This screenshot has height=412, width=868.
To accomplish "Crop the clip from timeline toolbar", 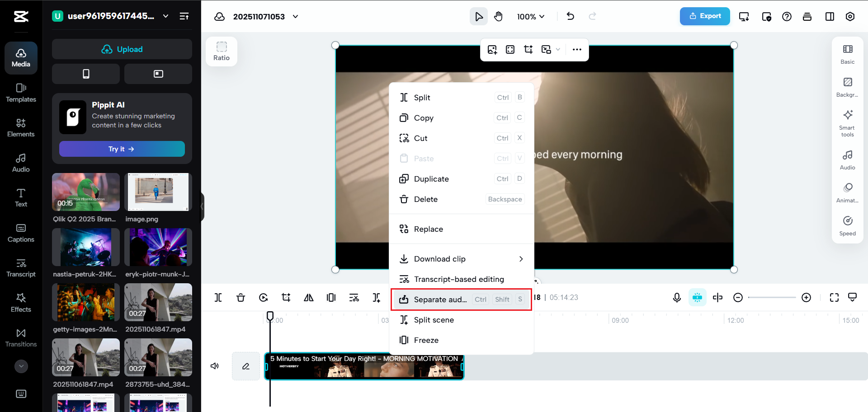I will [286, 297].
